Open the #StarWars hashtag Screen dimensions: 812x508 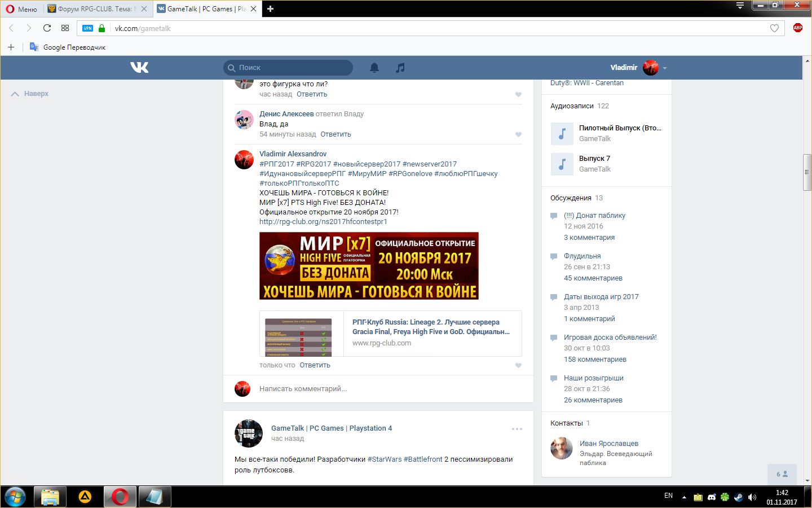pos(385,459)
